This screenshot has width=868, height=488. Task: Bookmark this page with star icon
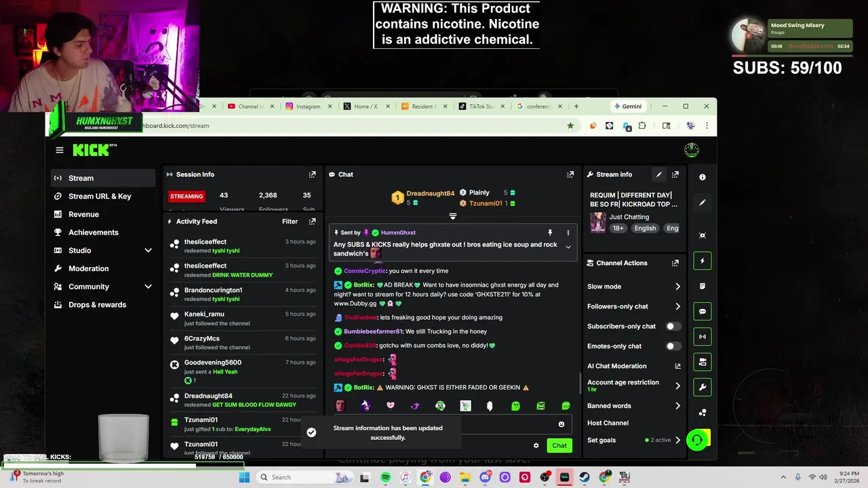click(570, 125)
